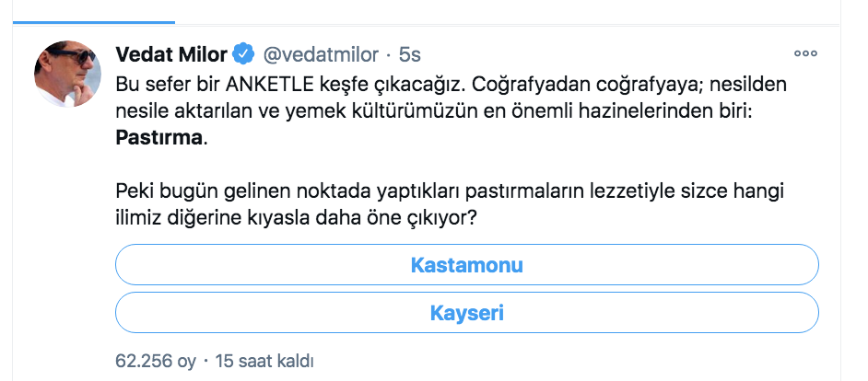Open the @vedatmilor handle link
This screenshot has width=868, height=381.
tap(321, 54)
